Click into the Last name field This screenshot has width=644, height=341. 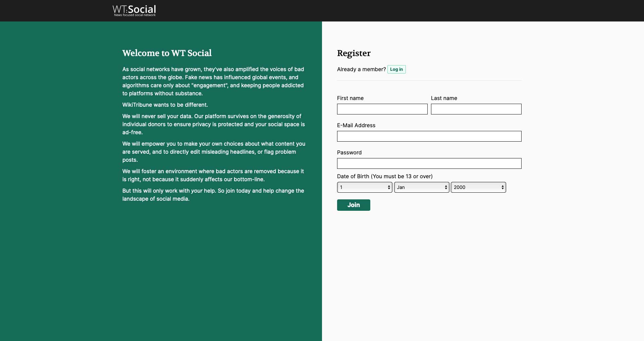point(476,109)
